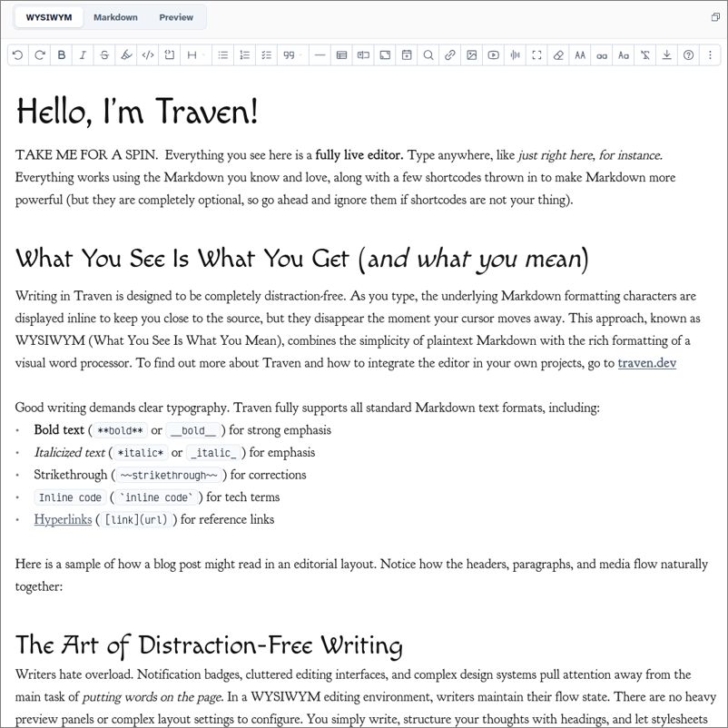Open the Hyperlinks link in list

(63, 519)
